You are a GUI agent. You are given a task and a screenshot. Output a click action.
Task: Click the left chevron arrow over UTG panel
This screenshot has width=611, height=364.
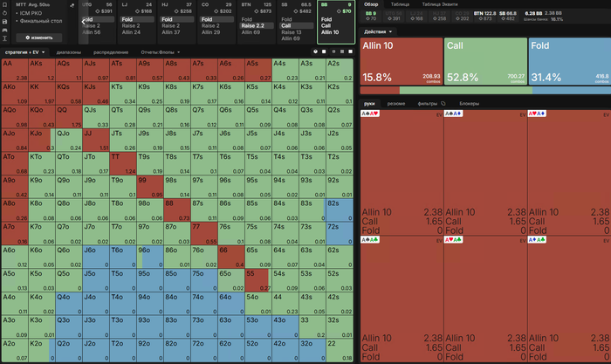[x=84, y=22]
